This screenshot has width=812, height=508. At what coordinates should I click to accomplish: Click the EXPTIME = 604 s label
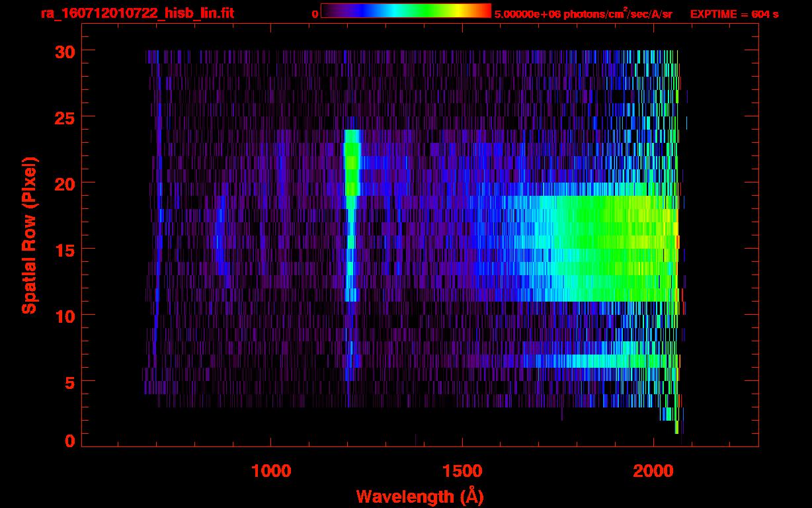tap(734, 14)
